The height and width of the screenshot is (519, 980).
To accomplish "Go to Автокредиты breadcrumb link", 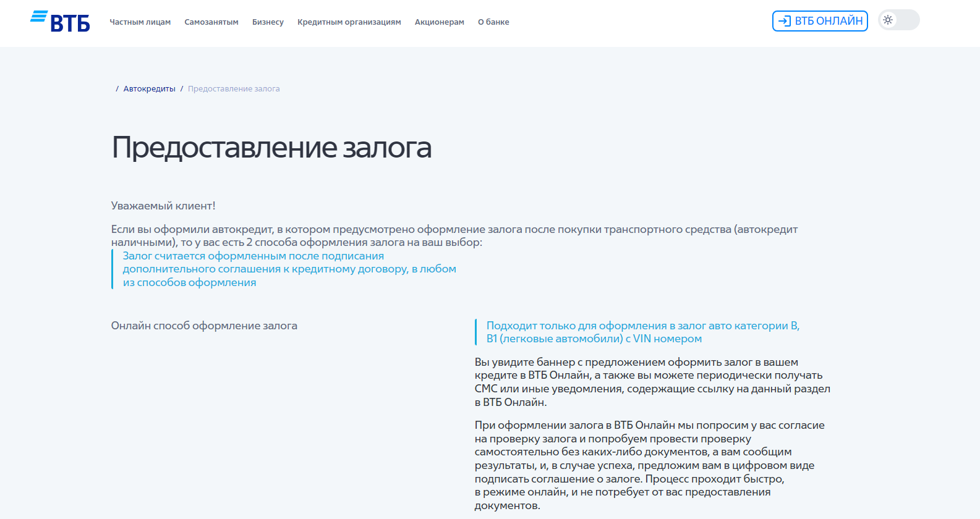I will coord(150,89).
